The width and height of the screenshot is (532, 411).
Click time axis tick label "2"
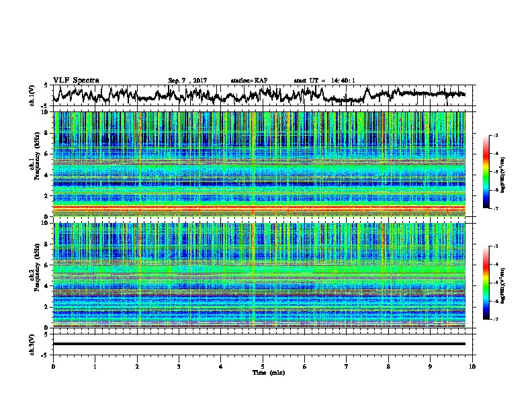click(137, 367)
